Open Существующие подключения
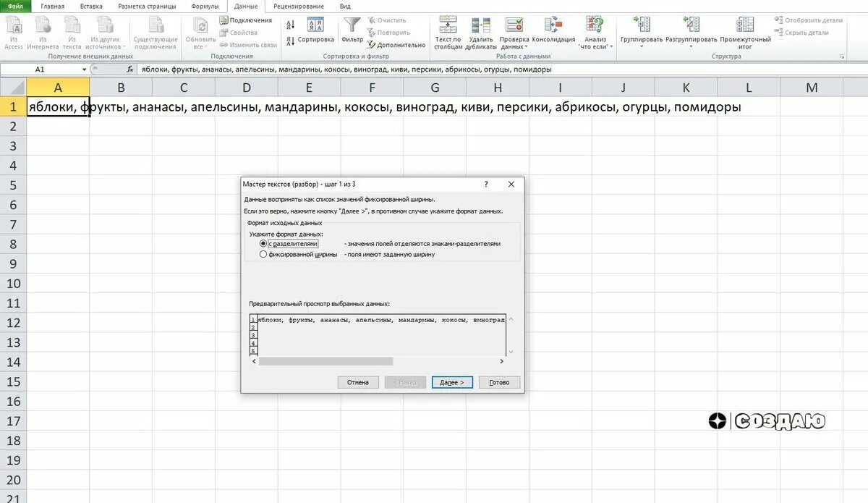 click(156, 33)
